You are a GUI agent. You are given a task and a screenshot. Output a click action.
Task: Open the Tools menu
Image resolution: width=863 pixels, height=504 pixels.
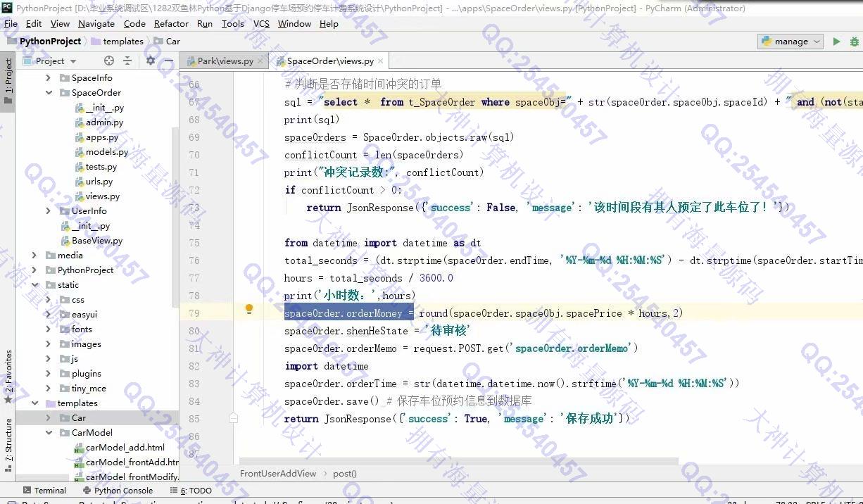tap(233, 23)
